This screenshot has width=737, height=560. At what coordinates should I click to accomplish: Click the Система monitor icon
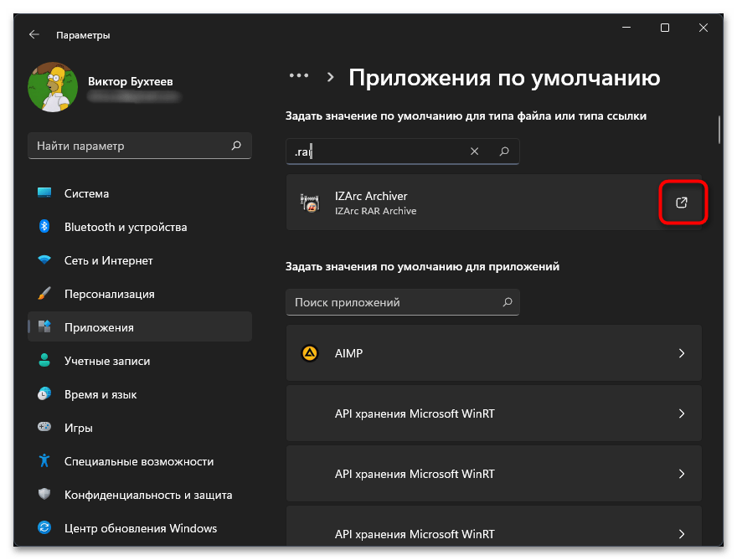[x=44, y=193]
